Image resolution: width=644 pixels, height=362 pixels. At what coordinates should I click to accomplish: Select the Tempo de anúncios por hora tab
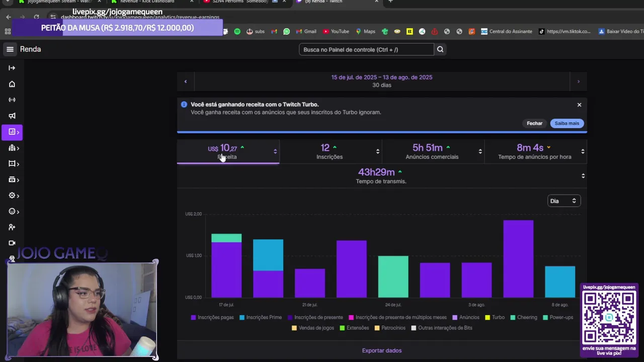(x=535, y=151)
